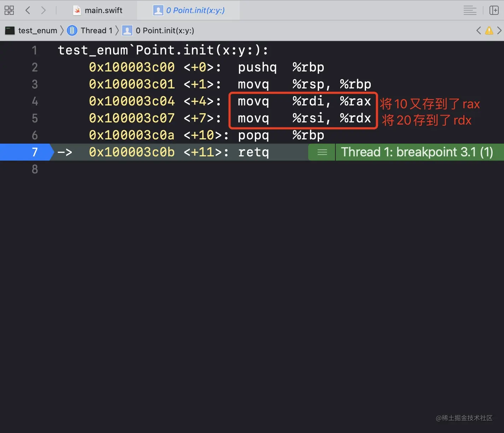Click the address 0x100003c07
The width and height of the screenshot is (504, 433).
132,118
